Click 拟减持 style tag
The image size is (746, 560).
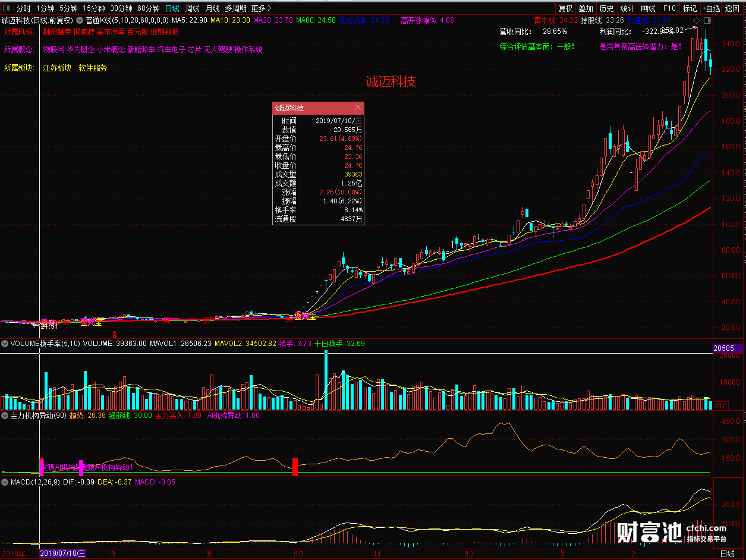pos(84,32)
